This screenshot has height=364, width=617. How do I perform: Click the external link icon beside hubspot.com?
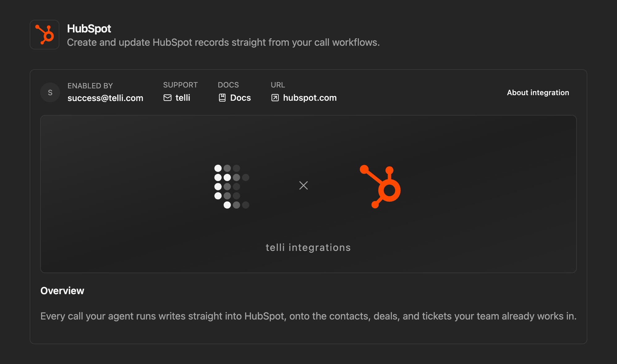point(275,98)
